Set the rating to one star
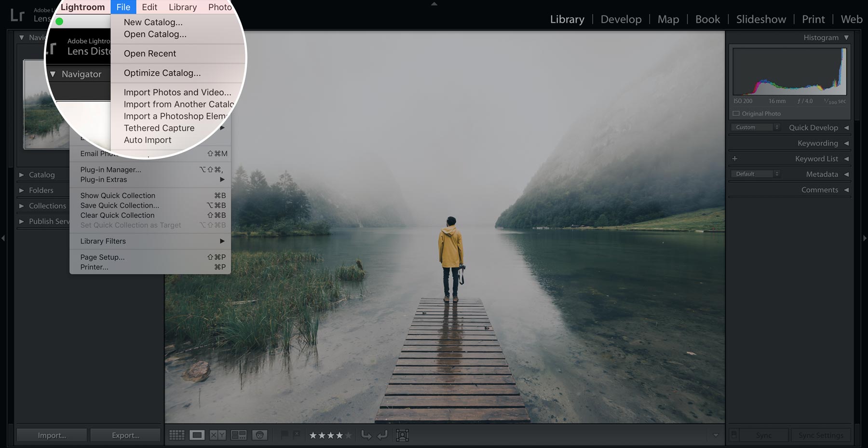 (x=313, y=435)
